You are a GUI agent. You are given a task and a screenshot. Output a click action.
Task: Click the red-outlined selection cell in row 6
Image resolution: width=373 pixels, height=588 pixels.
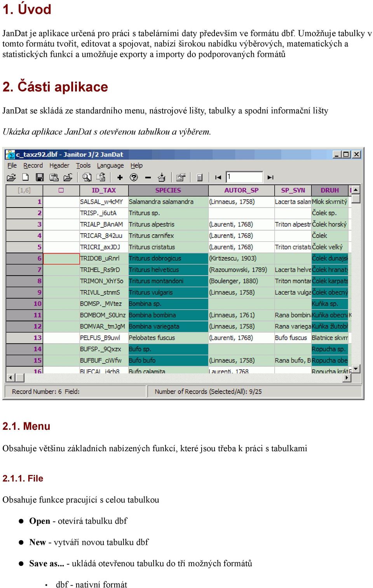61,258
